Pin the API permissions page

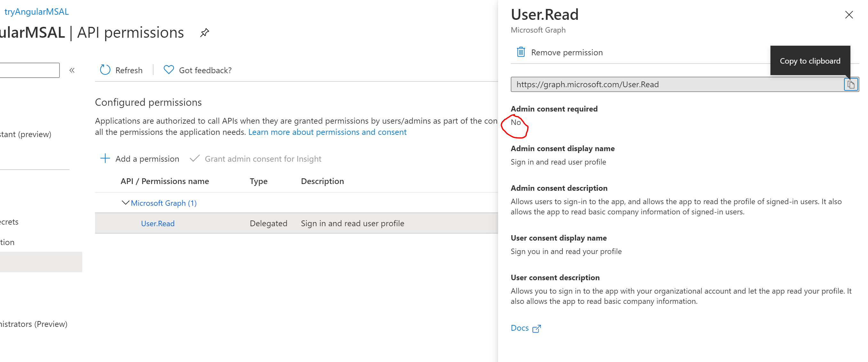click(205, 33)
